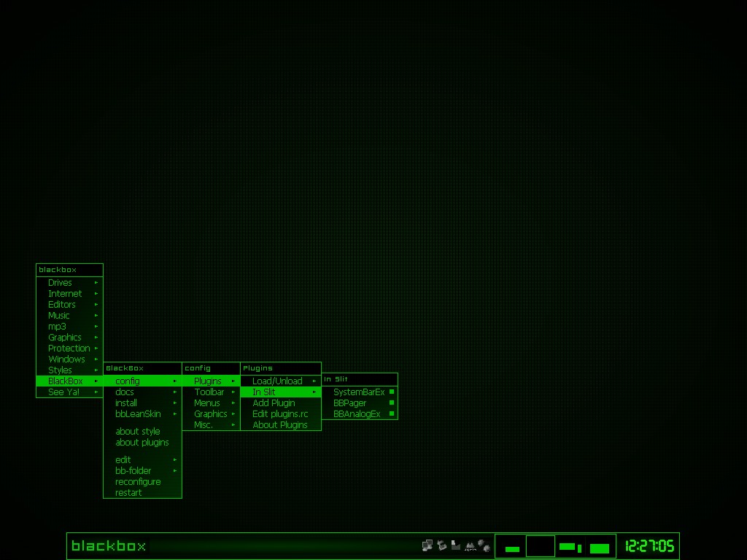
Task: Open the install entry in BlackBox menu
Action: pos(142,402)
